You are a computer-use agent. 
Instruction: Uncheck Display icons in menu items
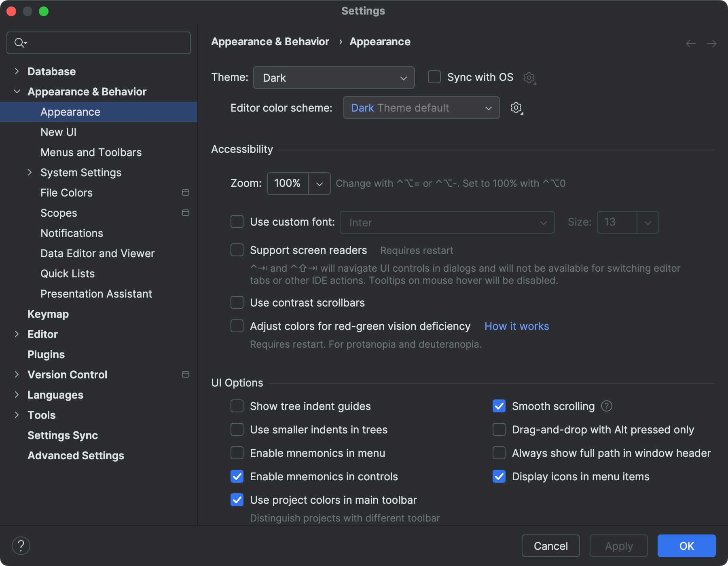(x=499, y=476)
